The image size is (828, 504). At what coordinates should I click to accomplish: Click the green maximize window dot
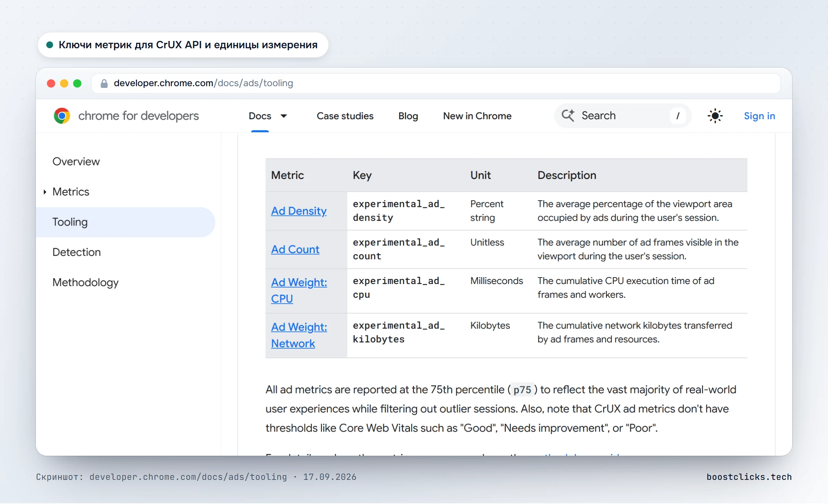click(x=77, y=83)
